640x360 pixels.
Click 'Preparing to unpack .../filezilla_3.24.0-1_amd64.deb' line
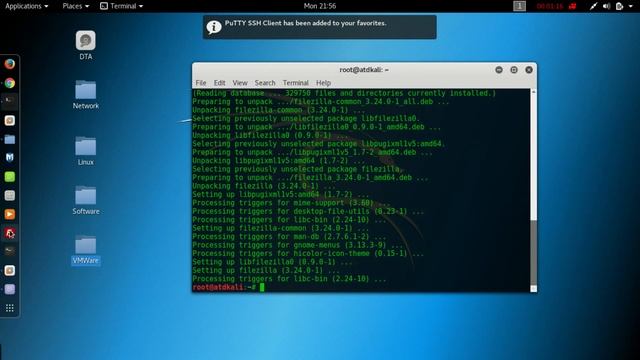[x=310, y=178]
